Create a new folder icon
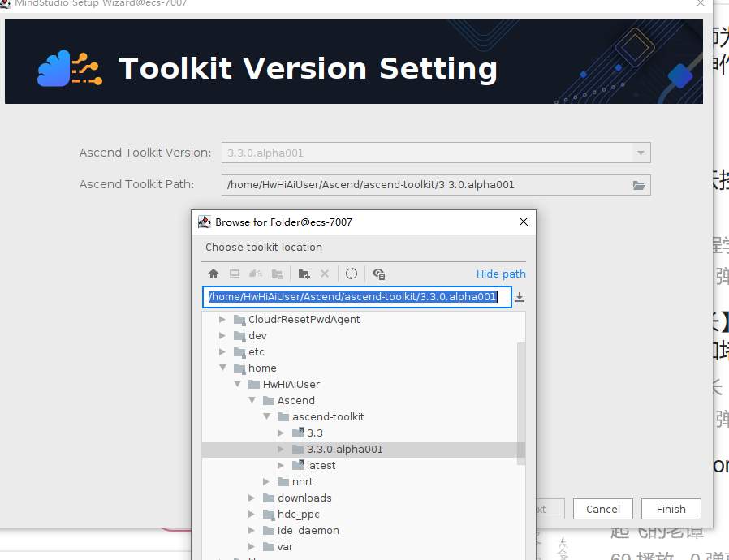 tap(304, 274)
